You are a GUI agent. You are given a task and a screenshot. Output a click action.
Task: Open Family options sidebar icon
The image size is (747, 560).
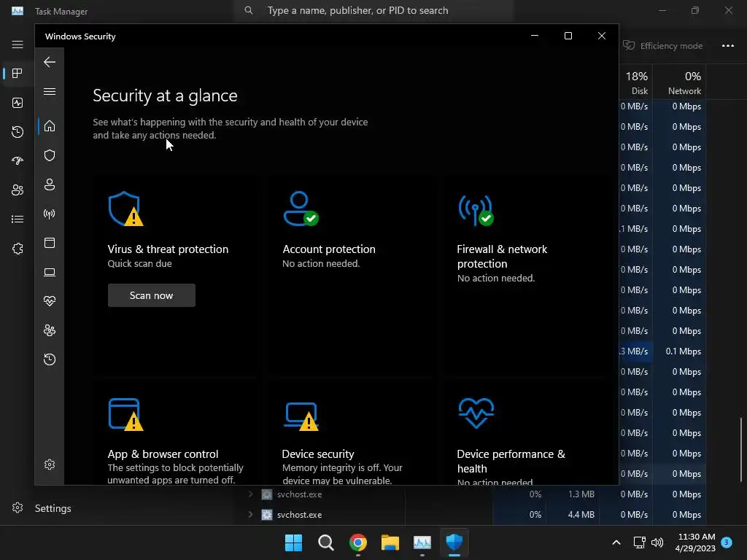50,330
